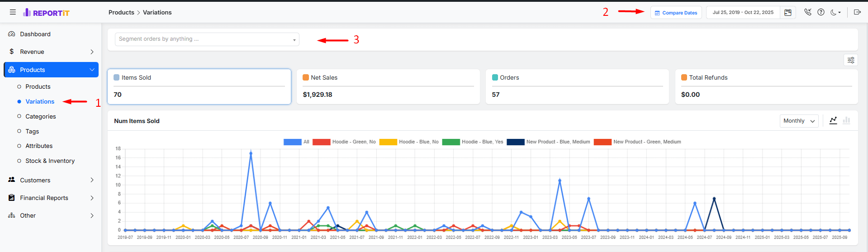This screenshot has height=252, width=868.
Task: Select the line chart view icon
Action: [833, 120]
